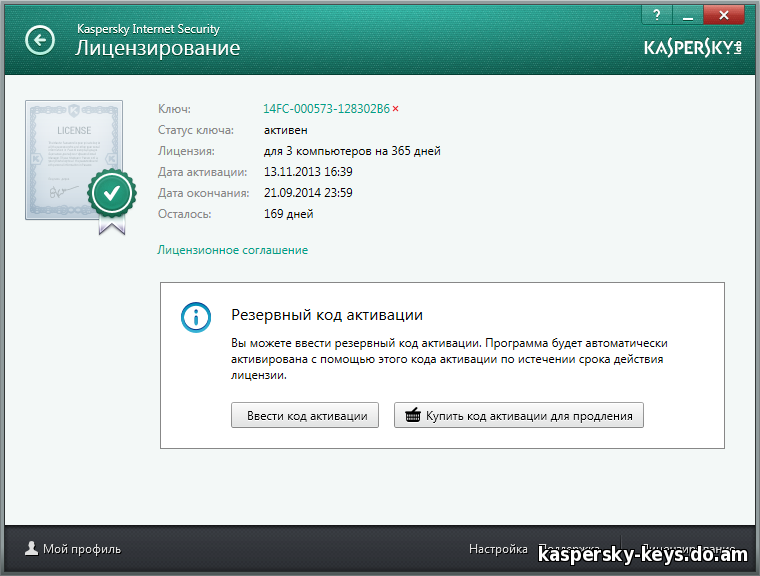The image size is (760, 576).
Task: Click the Осталось: label
Action: click(x=185, y=214)
